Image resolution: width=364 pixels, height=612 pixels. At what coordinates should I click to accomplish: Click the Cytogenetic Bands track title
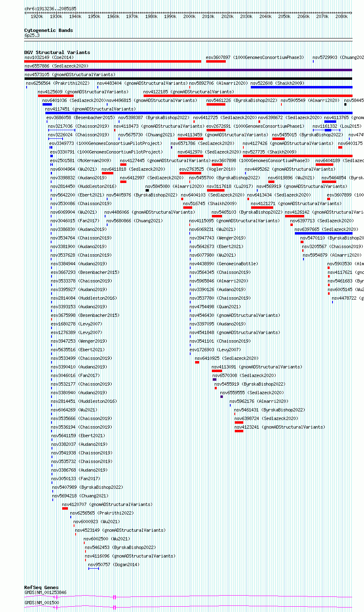[48, 30]
